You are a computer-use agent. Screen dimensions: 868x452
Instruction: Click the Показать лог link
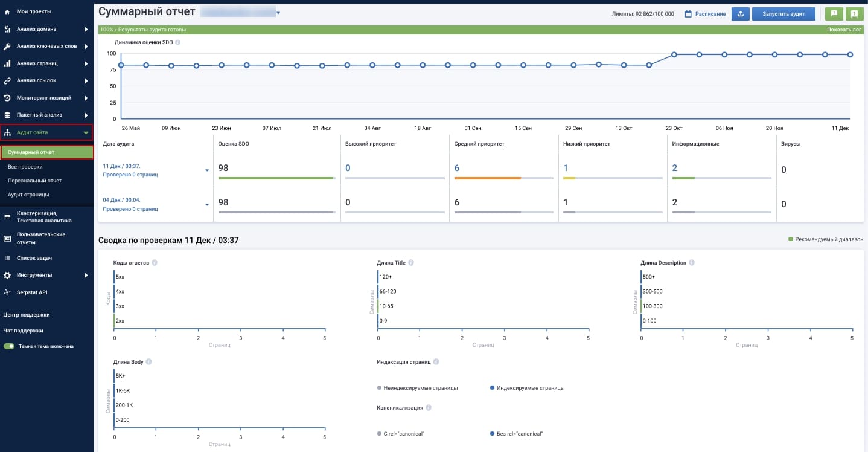click(844, 30)
